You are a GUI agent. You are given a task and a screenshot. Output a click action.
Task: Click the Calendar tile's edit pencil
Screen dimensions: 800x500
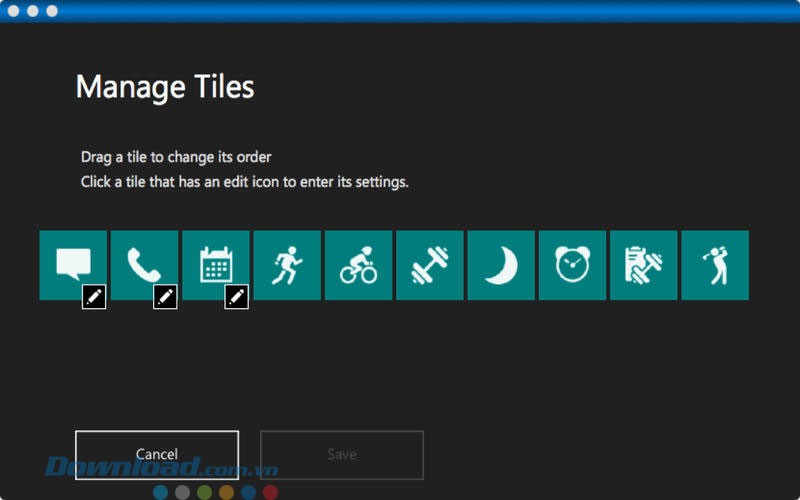[237, 297]
